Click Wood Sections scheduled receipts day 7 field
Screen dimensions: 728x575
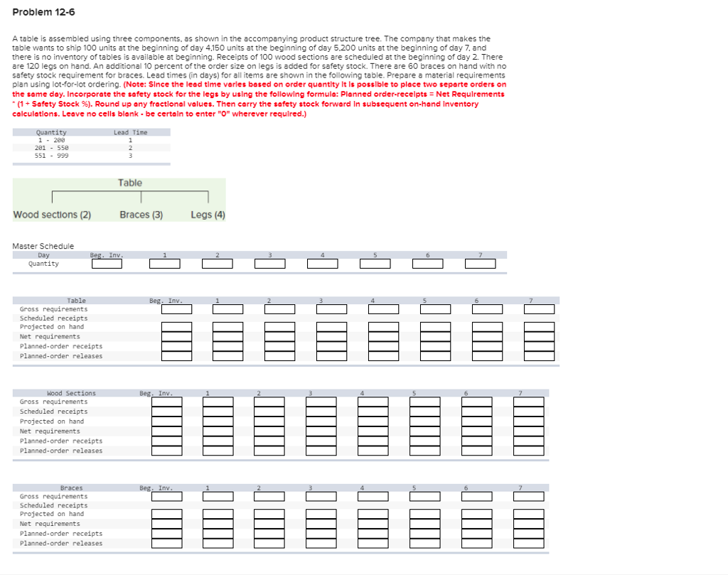[529, 412]
